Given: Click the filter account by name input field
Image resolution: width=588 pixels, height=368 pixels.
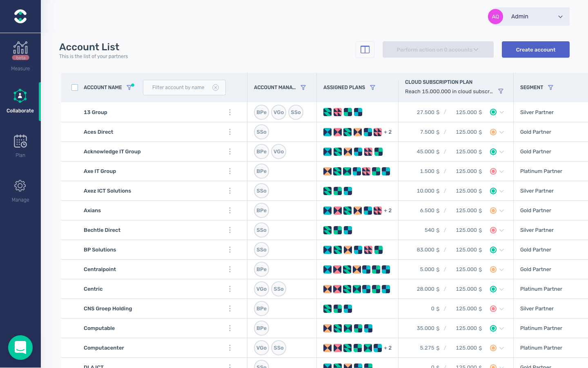Looking at the screenshot, I should tap(180, 87).
